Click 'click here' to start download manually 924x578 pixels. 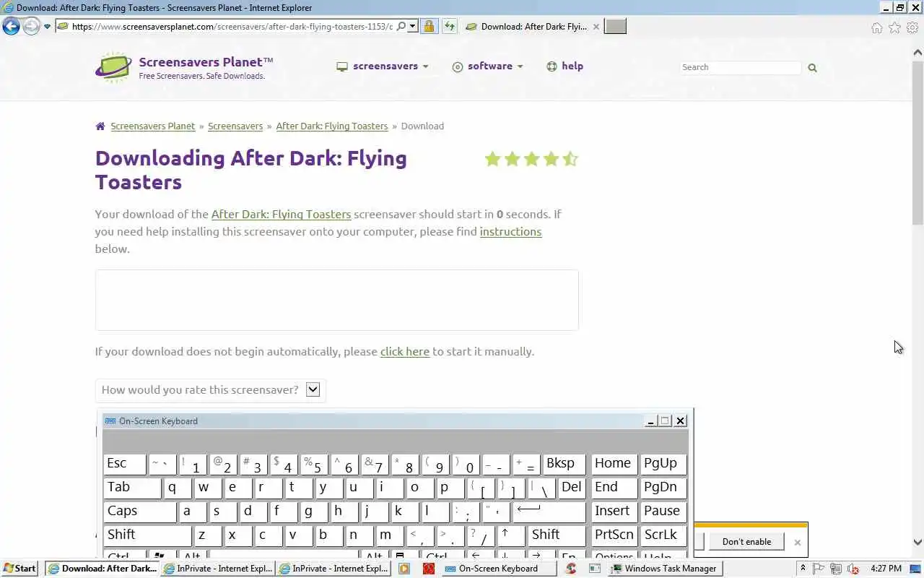coord(405,351)
